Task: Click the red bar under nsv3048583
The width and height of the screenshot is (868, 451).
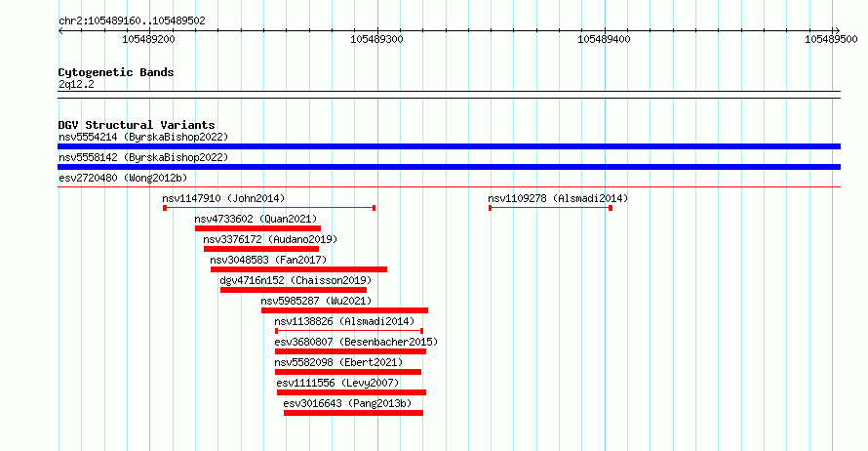Action: click(299, 269)
